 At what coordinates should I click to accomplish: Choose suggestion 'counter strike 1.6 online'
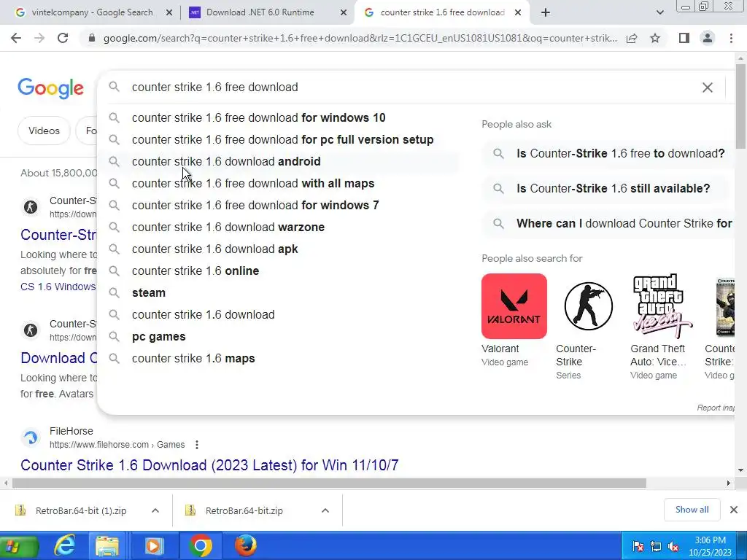click(279, 271)
